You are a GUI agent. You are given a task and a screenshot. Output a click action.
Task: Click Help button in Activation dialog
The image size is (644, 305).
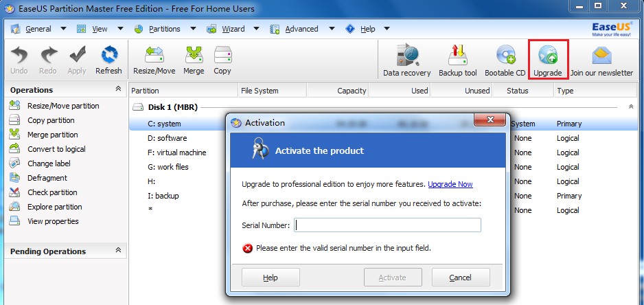(271, 278)
